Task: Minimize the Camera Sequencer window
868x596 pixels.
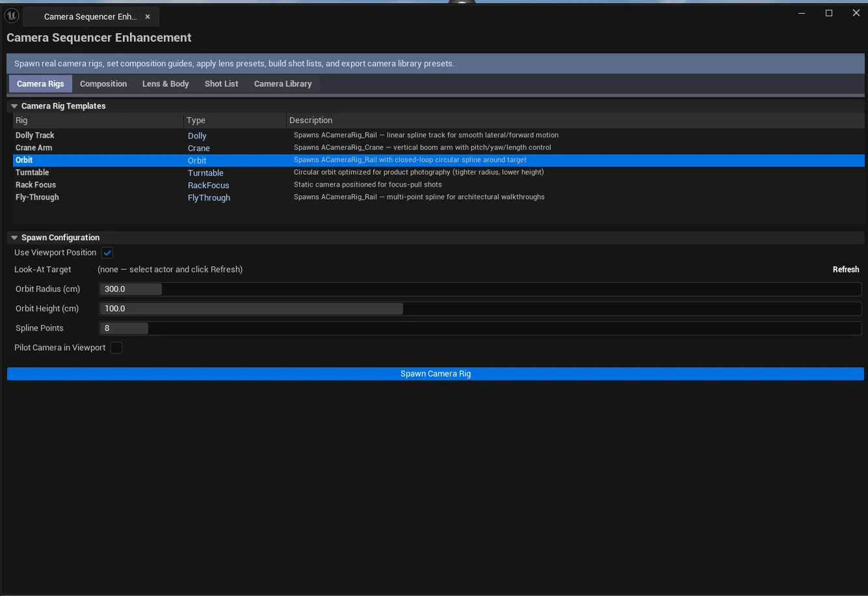Action: coord(802,13)
